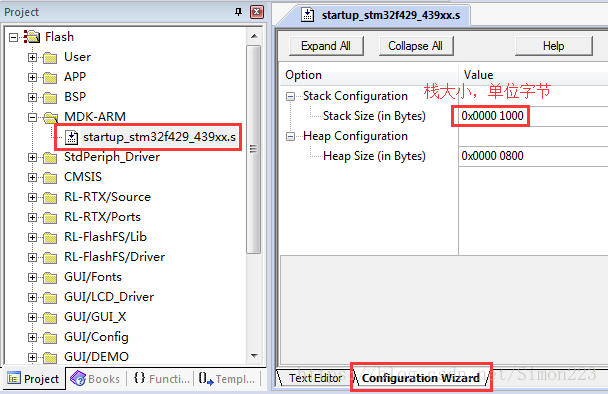Screen dimensions: 608x394
Task: Expand the User folder node
Action: tap(33, 57)
